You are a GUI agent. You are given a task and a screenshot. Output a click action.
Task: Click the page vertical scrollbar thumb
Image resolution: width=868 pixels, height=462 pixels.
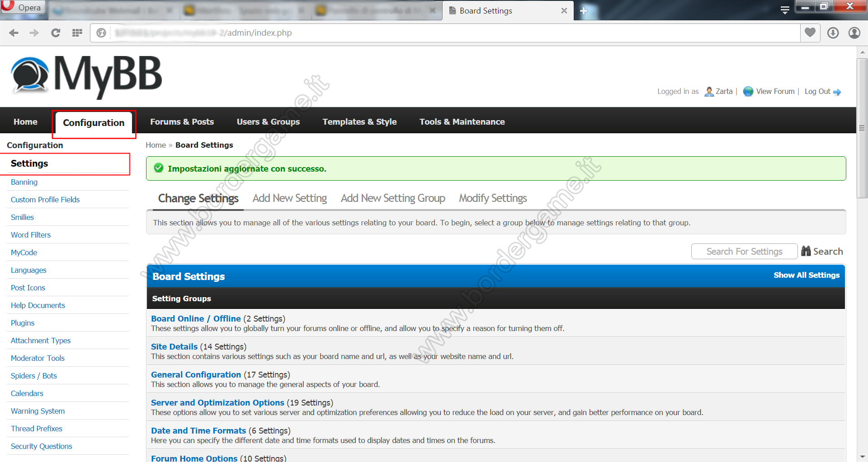862,129
